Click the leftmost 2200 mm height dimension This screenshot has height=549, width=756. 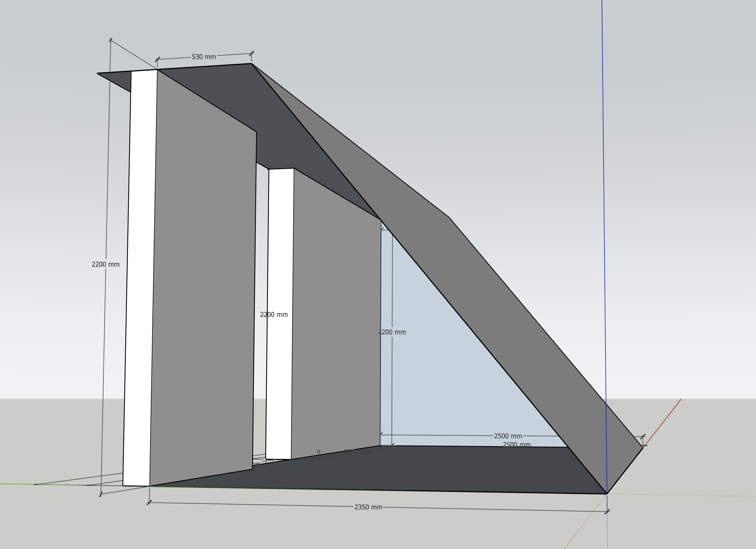(105, 264)
